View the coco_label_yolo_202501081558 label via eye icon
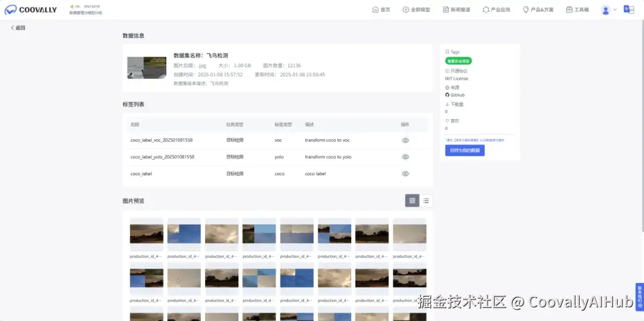 (405, 157)
